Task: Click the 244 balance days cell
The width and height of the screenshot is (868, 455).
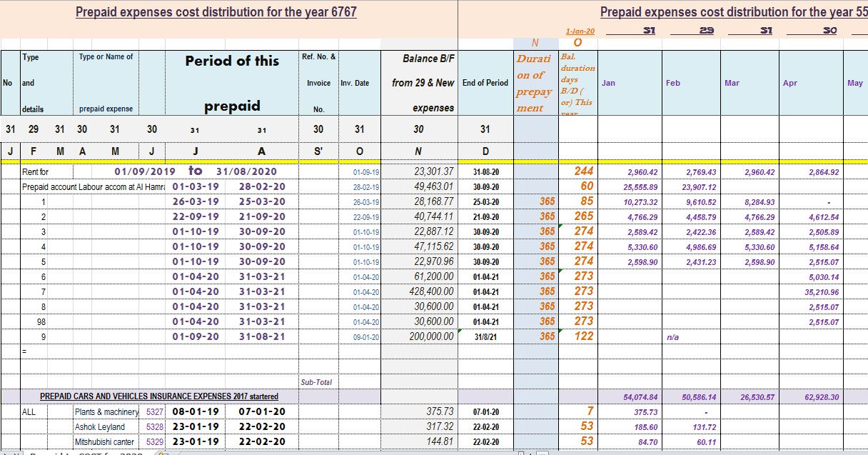Action: point(584,171)
